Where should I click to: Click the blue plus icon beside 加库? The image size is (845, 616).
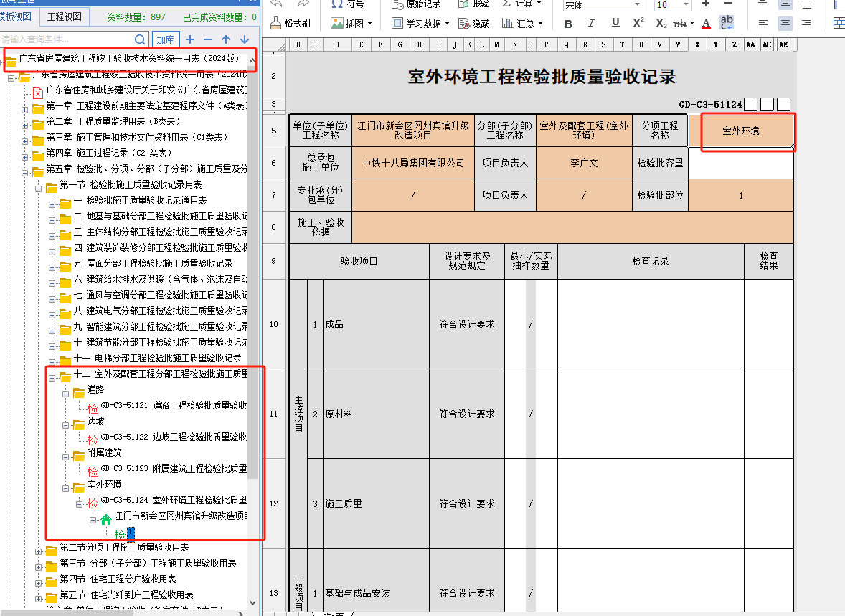point(190,39)
